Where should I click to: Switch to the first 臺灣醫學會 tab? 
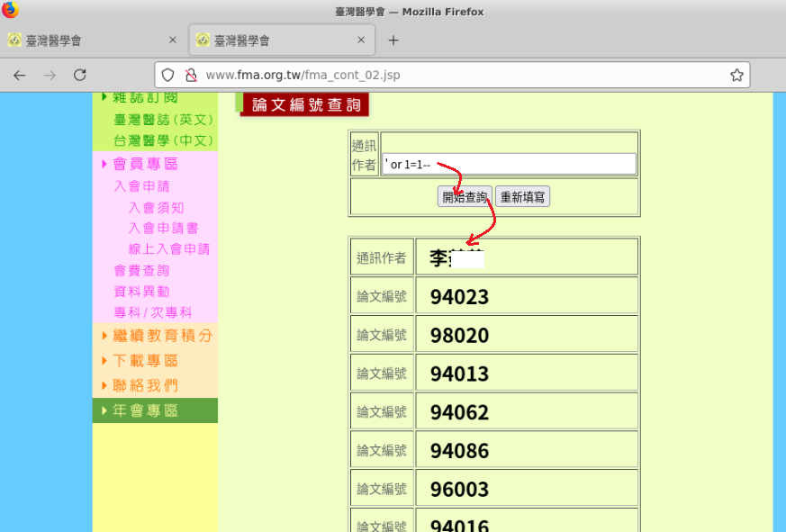[94, 40]
